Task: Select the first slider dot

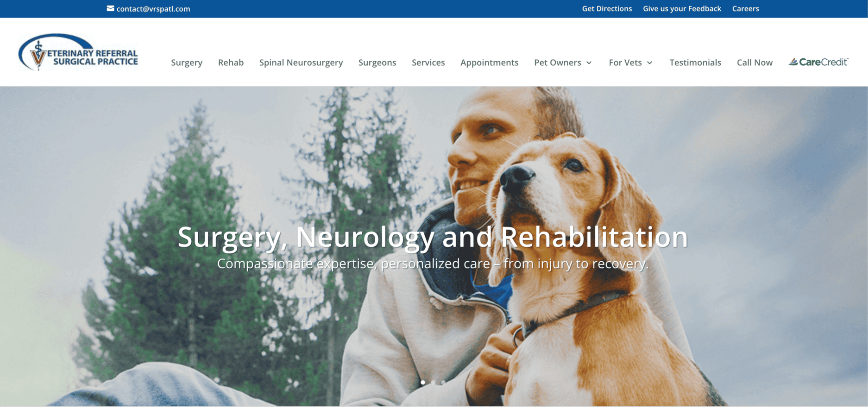Action: pyautogui.click(x=423, y=383)
